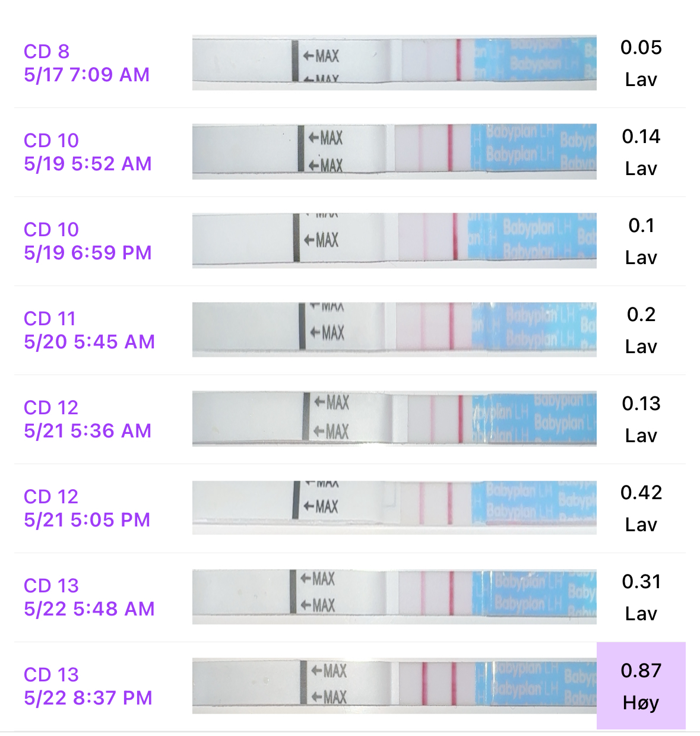This screenshot has height=736, width=700.
Task: Tap the highlighted 0.87 Høy result
Action: coord(641,686)
